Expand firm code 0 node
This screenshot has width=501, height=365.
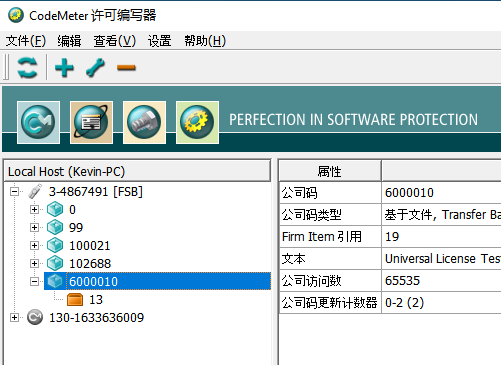click(34, 209)
